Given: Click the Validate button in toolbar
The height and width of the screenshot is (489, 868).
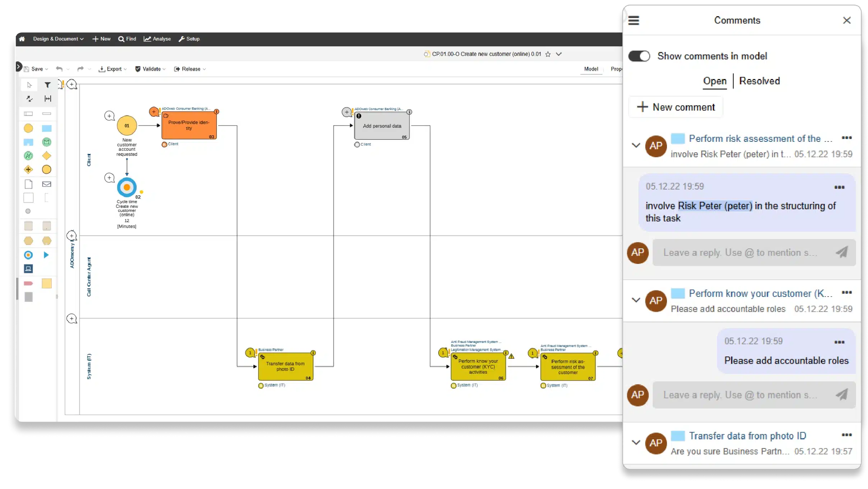Looking at the screenshot, I should click(x=150, y=69).
